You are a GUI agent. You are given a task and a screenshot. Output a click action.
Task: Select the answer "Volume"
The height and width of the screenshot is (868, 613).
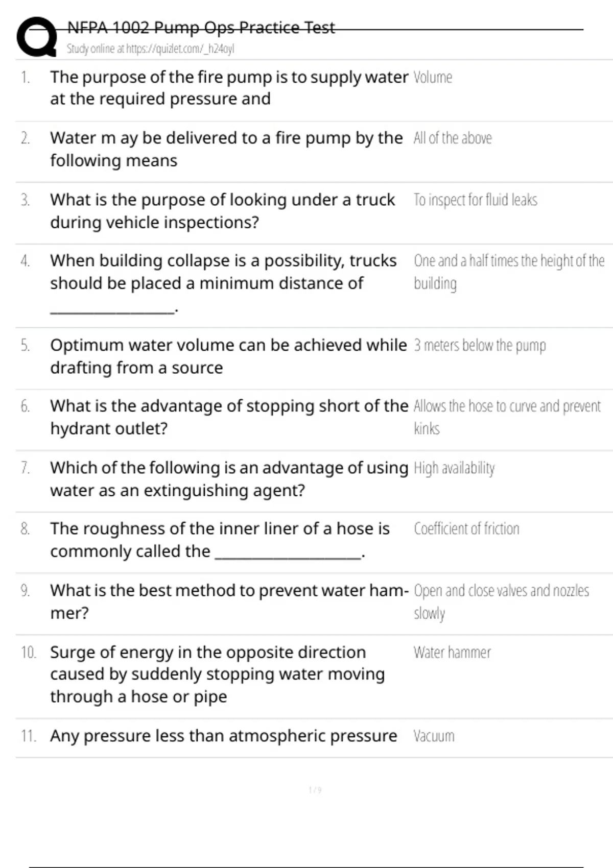pyautogui.click(x=433, y=78)
